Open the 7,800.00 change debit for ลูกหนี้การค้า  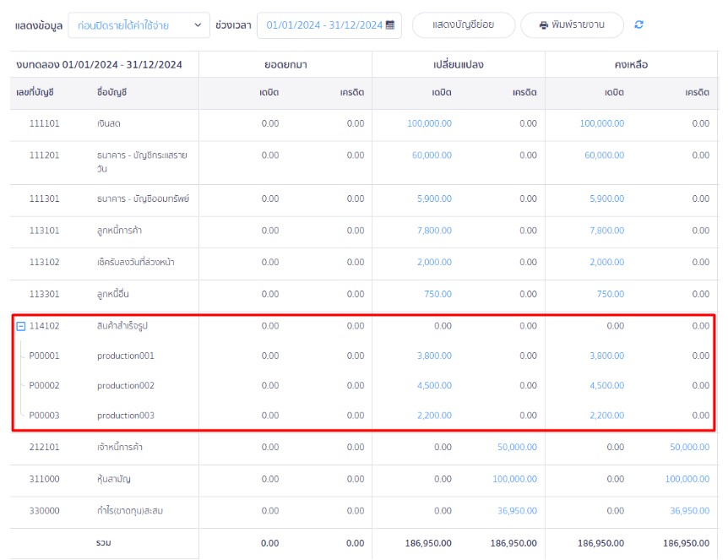pos(434,231)
